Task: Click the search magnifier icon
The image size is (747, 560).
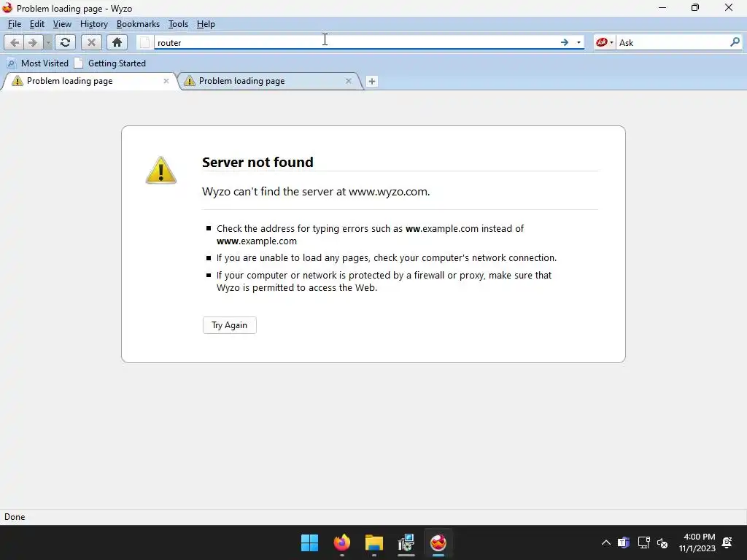Action: [735, 42]
